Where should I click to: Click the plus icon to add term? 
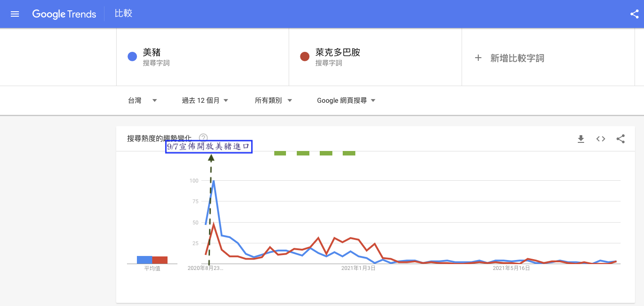[x=478, y=58]
